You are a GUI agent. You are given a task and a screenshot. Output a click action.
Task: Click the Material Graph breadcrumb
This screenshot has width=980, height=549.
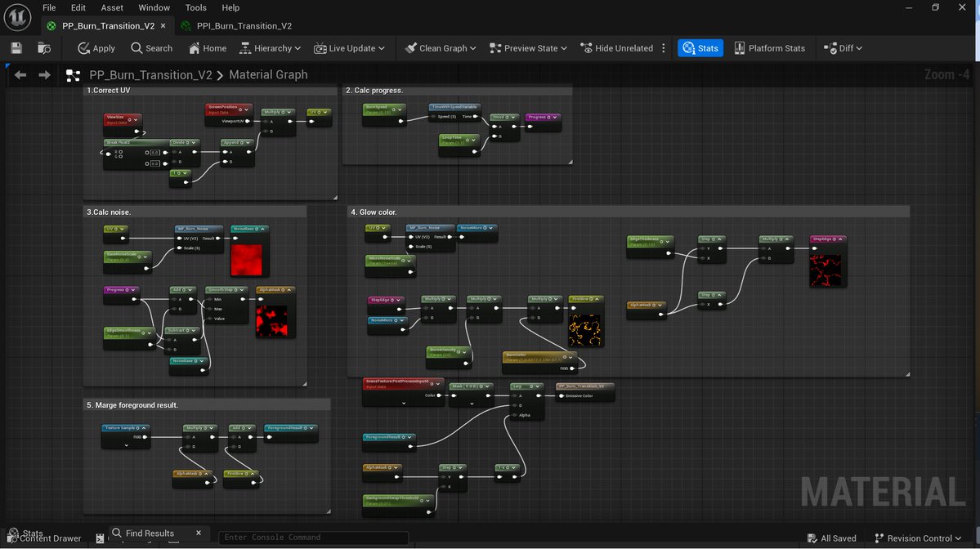point(268,74)
